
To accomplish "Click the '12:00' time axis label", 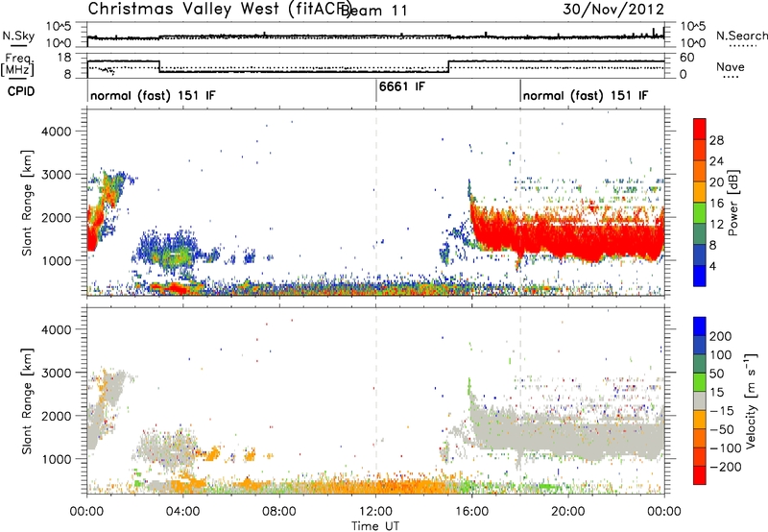I will tap(375, 512).
